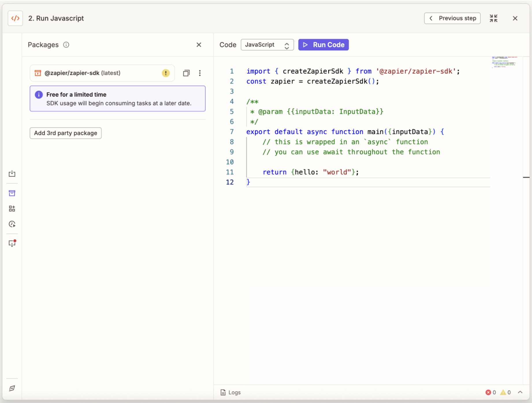The height and width of the screenshot is (403, 532).
Task: Click the return {hello: "world"} line
Action: click(x=311, y=172)
